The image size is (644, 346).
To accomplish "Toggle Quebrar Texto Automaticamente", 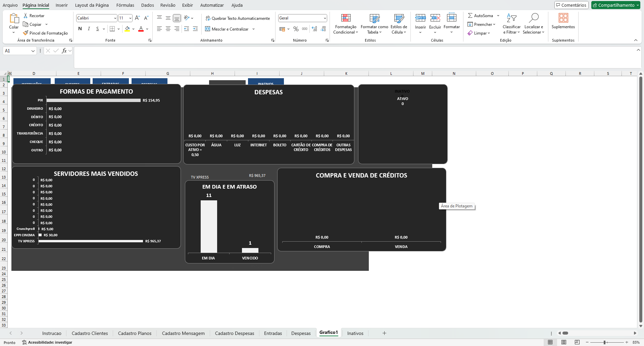I will [238, 18].
